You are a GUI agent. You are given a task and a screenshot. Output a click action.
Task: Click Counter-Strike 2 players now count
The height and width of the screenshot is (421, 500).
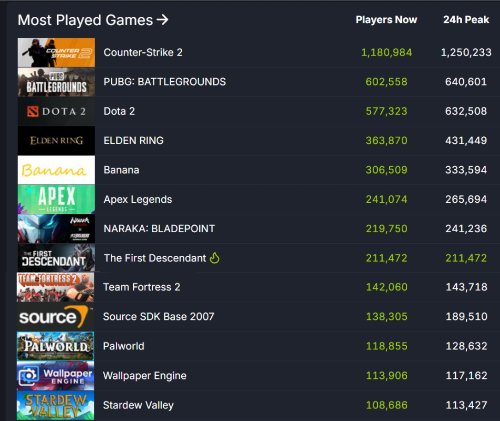(387, 52)
